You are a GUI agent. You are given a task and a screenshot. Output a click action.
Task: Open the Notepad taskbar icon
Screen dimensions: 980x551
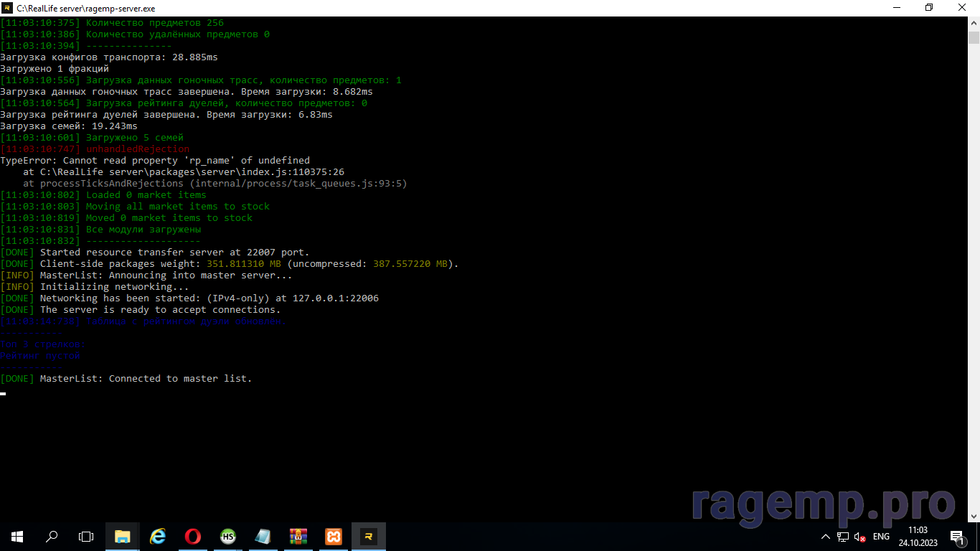coord(263,536)
